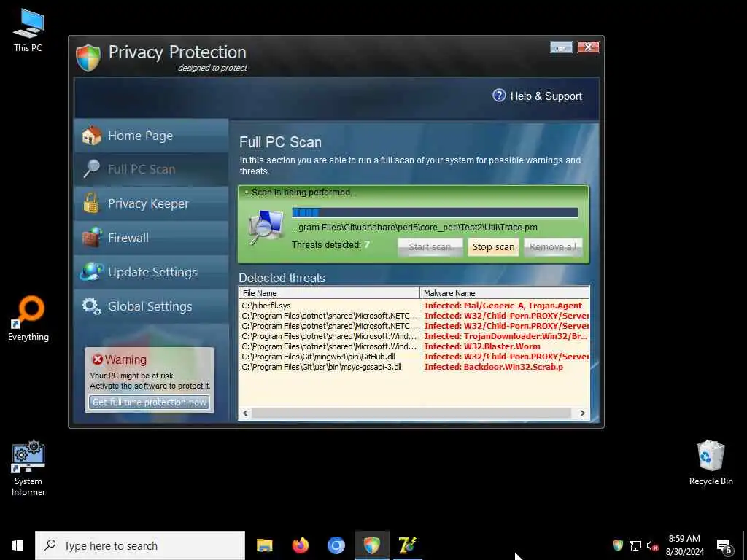Click the Privacy Protection shield logo

click(88, 58)
